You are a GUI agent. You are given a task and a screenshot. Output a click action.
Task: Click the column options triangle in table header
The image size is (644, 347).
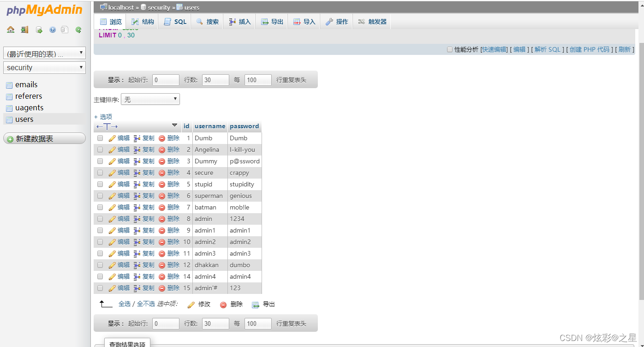[x=174, y=125]
